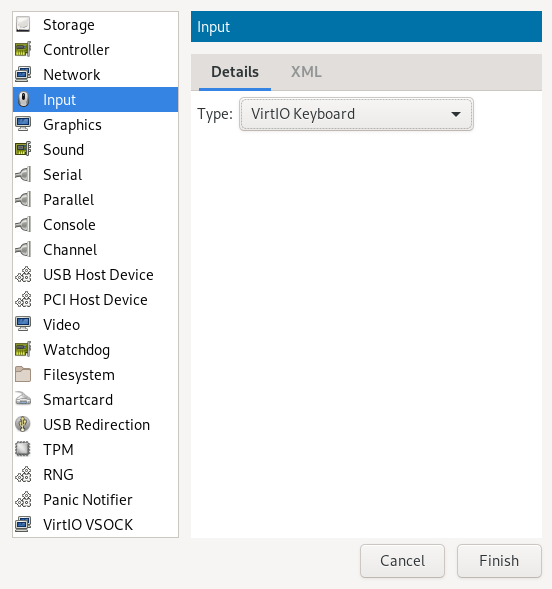Open the Type combo box
552x589 pixels.
pos(356,114)
